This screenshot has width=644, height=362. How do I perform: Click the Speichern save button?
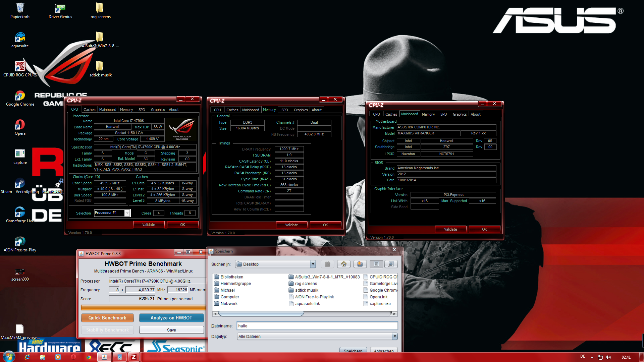tap(353, 350)
